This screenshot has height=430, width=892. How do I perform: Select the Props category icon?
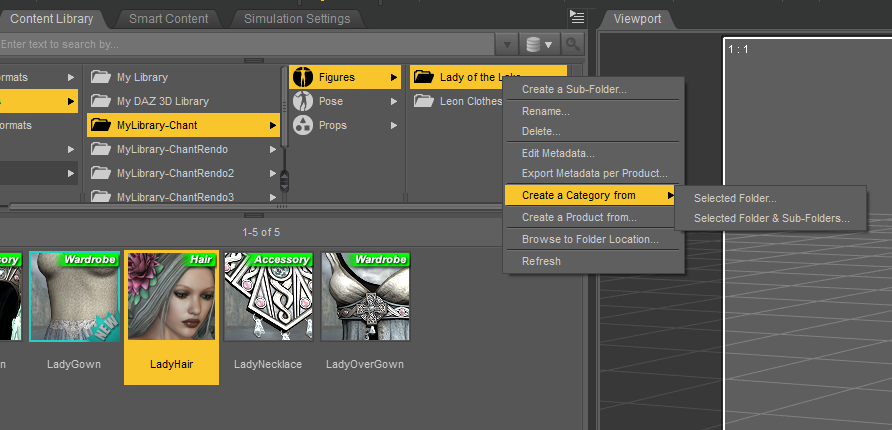click(x=303, y=125)
